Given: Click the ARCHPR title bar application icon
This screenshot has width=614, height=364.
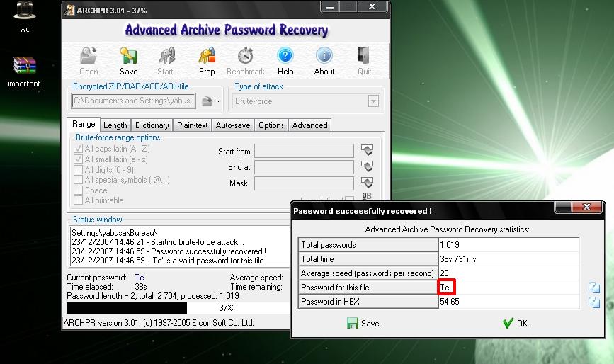Looking at the screenshot, I should click(x=69, y=10).
